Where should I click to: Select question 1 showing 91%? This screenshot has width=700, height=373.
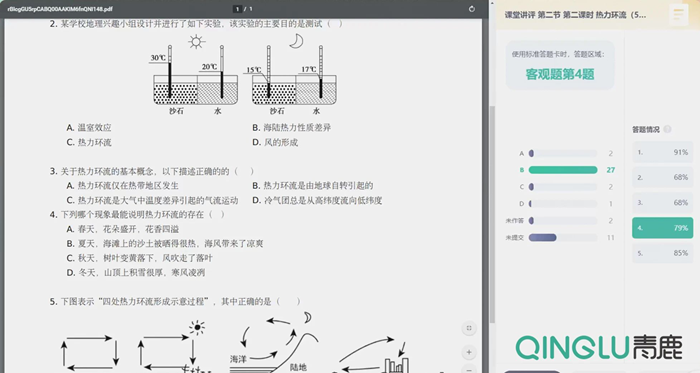[662, 152]
